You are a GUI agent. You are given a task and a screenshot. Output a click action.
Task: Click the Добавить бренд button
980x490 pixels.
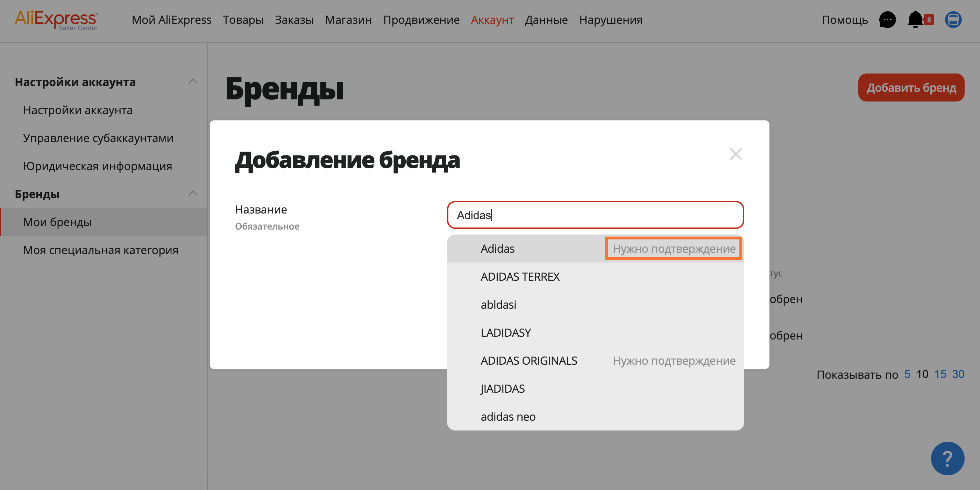(x=911, y=87)
